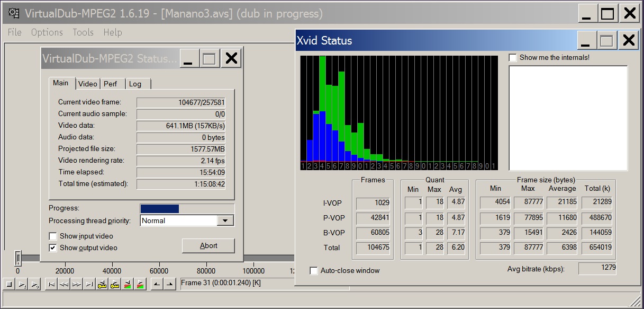
Task: Minimize the VirtualDub-MPEG2 Status dialog
Action: (x=188, y=59)
